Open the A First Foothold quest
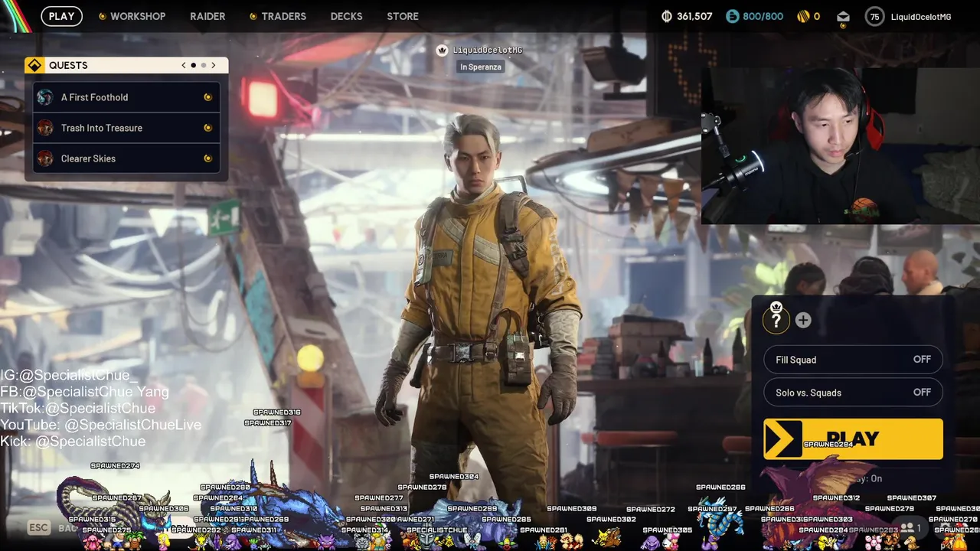Image resolution: width=980 pixels, height=551 pixels. (127, 97)
